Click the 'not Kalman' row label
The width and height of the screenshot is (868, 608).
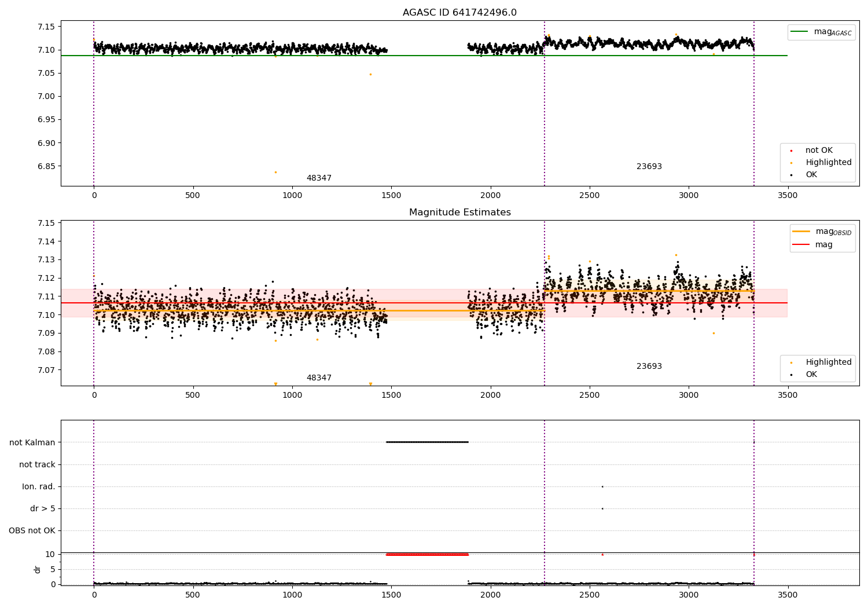click(x=32, y=442)
